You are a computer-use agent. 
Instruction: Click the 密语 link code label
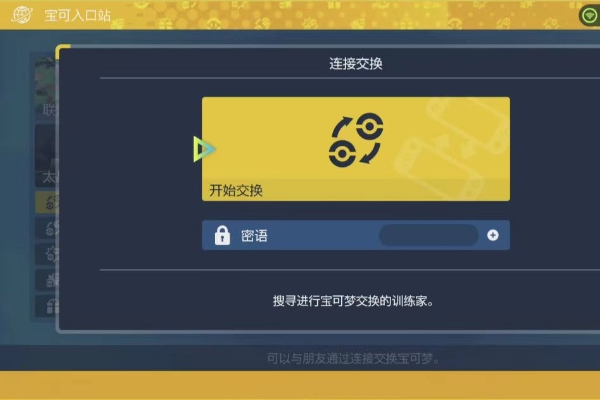pyautogui.click(x=254, y=236)
